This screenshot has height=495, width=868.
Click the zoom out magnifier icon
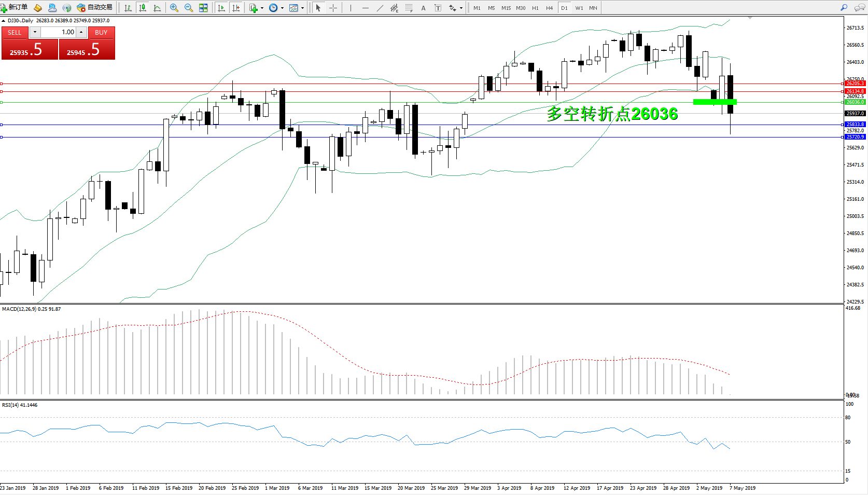pos(189,8)
